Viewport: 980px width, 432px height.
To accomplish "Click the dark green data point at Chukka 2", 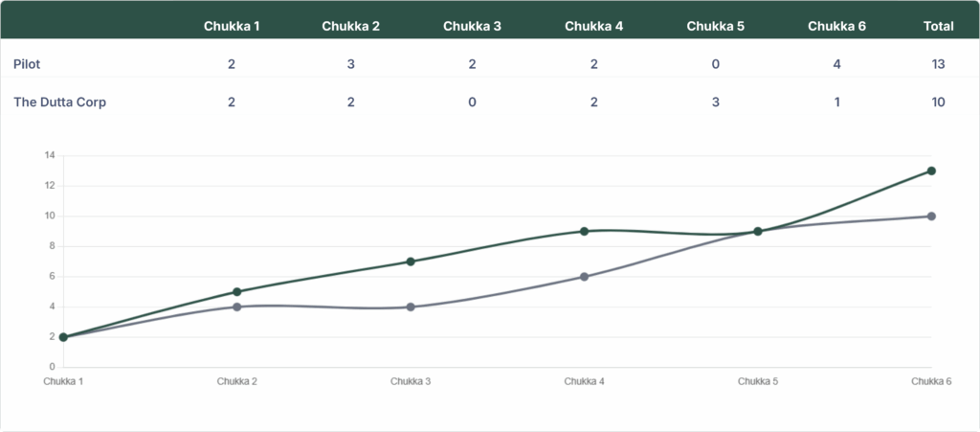I will coord(237,292).
